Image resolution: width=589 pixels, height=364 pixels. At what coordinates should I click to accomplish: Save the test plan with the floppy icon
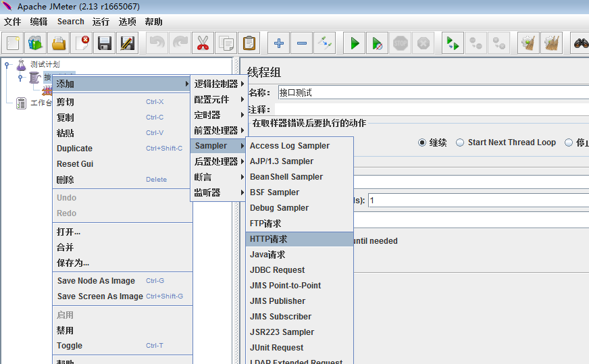[x=105, y=43]
